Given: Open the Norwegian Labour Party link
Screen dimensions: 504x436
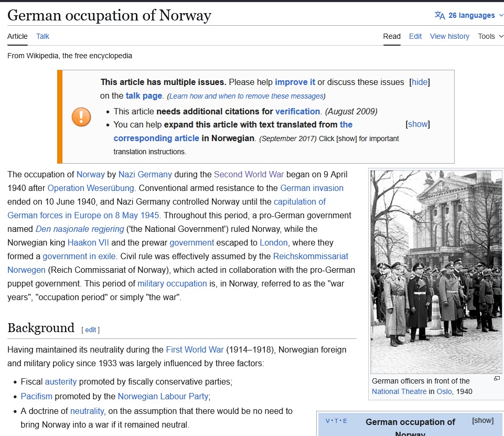Looking at the screenshot, I should tap(163, 396).
